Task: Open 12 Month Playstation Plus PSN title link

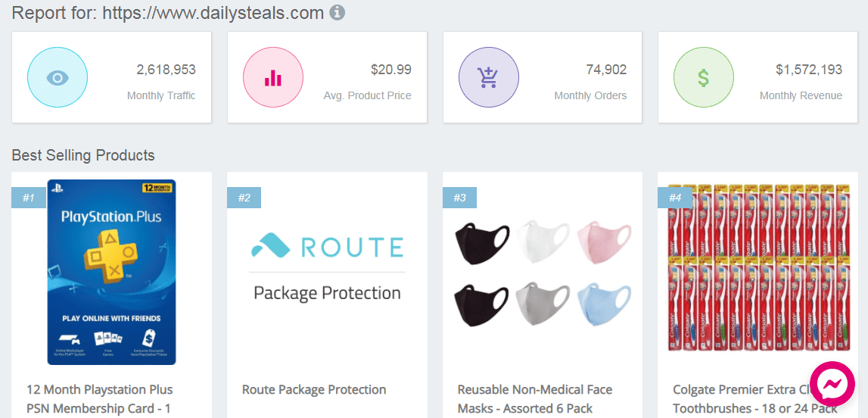Action: [x=100, y=399]
